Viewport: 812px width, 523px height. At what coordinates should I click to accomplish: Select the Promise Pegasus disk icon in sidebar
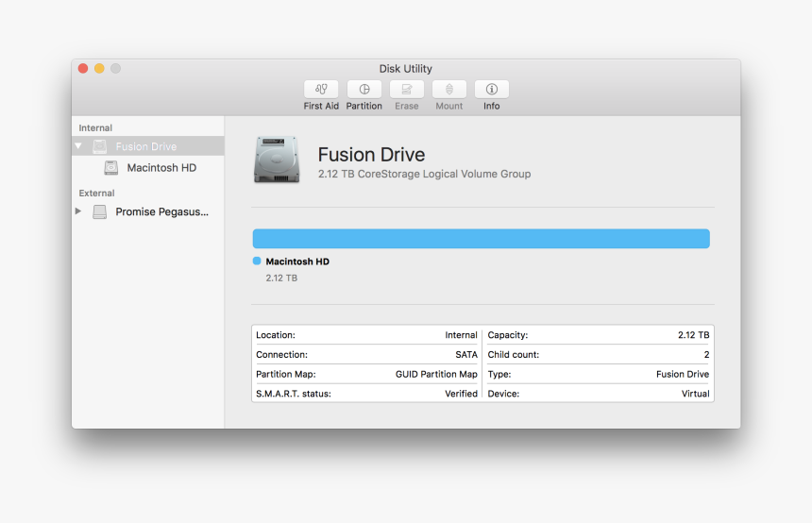[x=99, y=211]
